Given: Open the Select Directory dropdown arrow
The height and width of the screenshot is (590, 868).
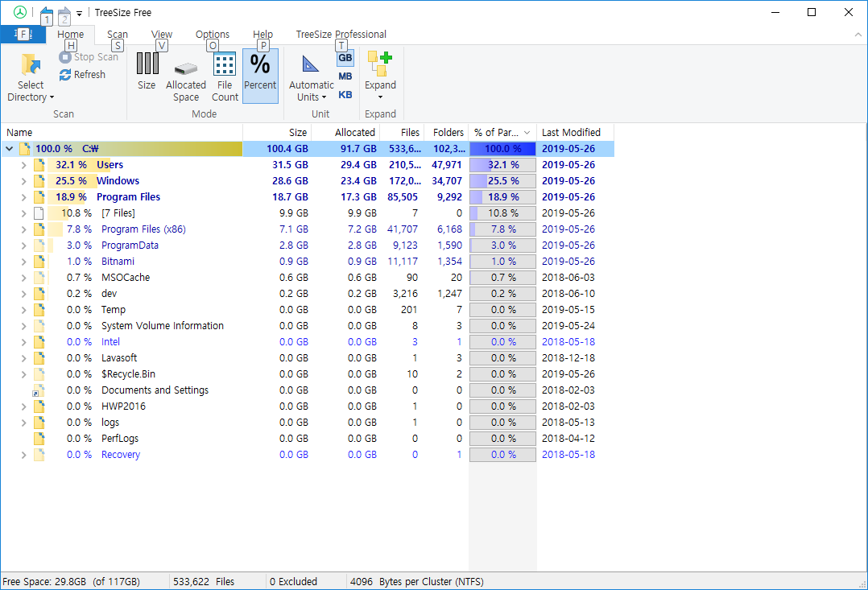Looking at the screenshot, I should point(52,97).
